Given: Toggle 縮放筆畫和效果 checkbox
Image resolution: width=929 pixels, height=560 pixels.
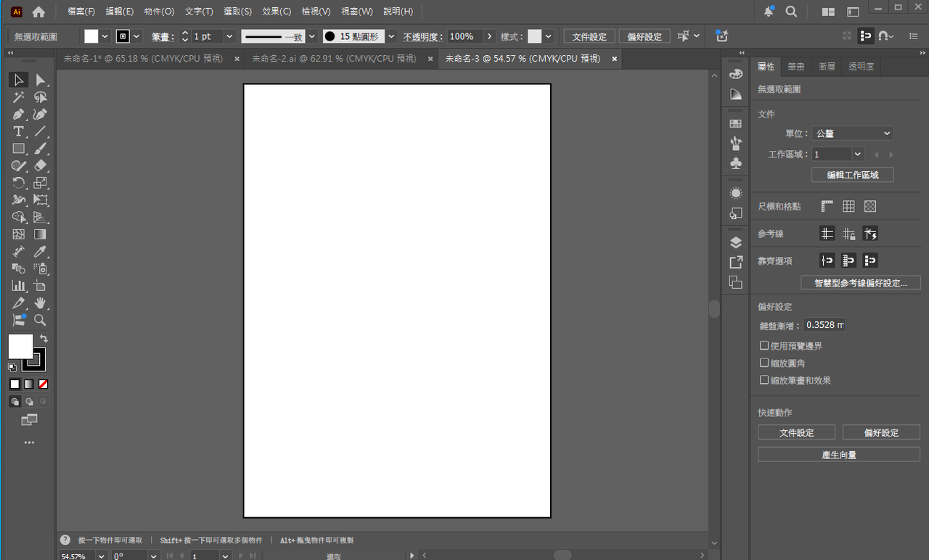Looking at the screenshot, I should 764,380.
